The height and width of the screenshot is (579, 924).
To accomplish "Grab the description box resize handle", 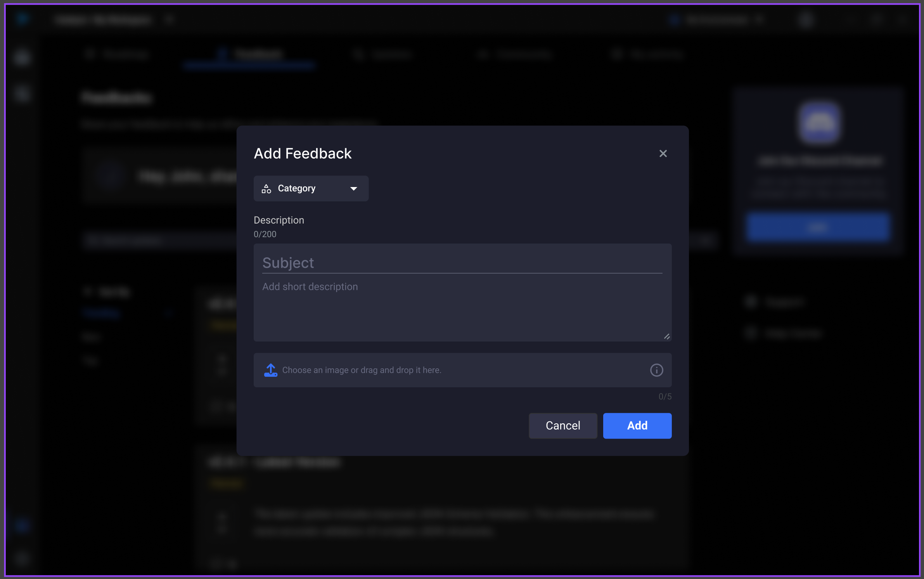I will tap(666, 336).
